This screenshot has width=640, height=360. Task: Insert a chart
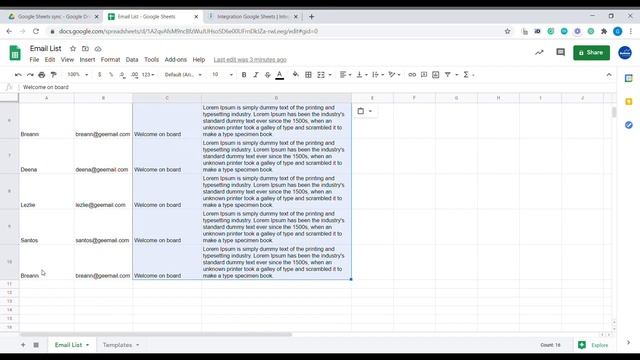[436, 75]
